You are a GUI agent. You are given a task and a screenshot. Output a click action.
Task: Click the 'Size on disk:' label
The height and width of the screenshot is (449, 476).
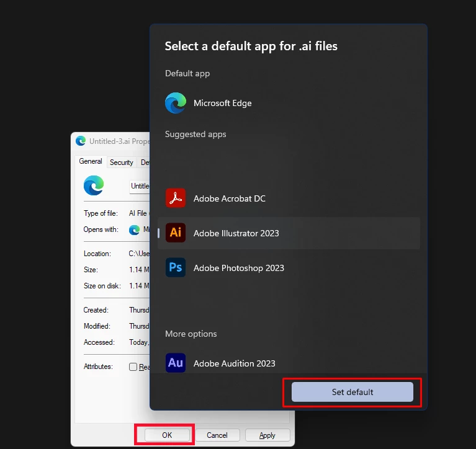[102, 286]
